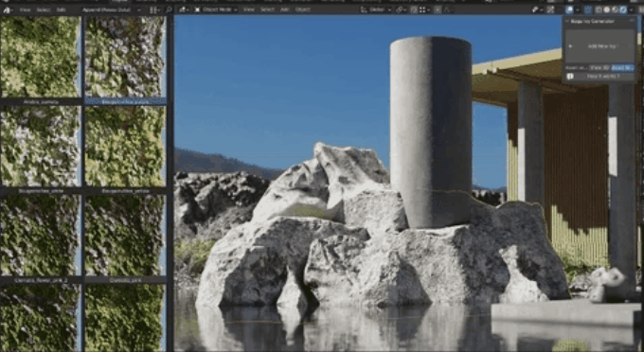Open the 3D viewport View menu
This screenshot has width=644, height=352.
pos(248,9)
